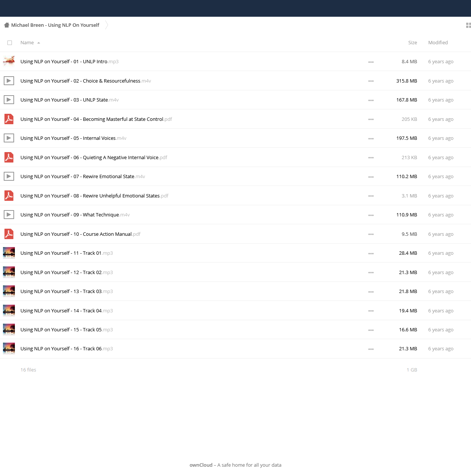Screen dimensions: 471x476
Task: Click album thumbnail of 13 - Track 03
Action: click(9, 291)
